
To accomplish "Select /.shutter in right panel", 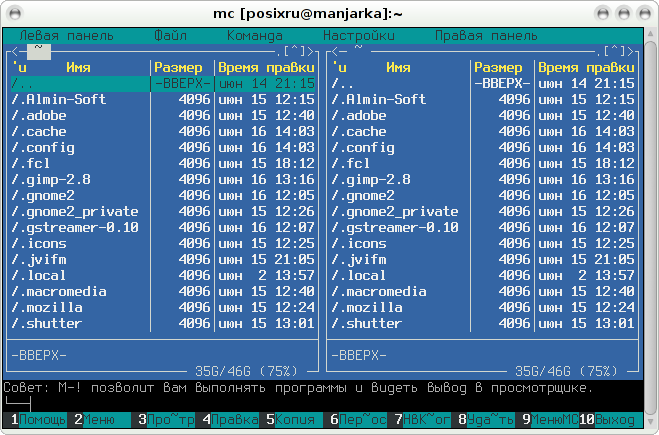I will 482,323.
